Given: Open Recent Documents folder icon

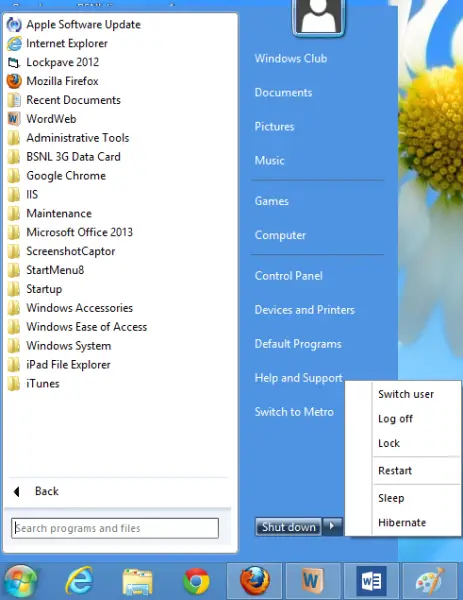Looking at the screenshot, I should click(x=14, y=100).
